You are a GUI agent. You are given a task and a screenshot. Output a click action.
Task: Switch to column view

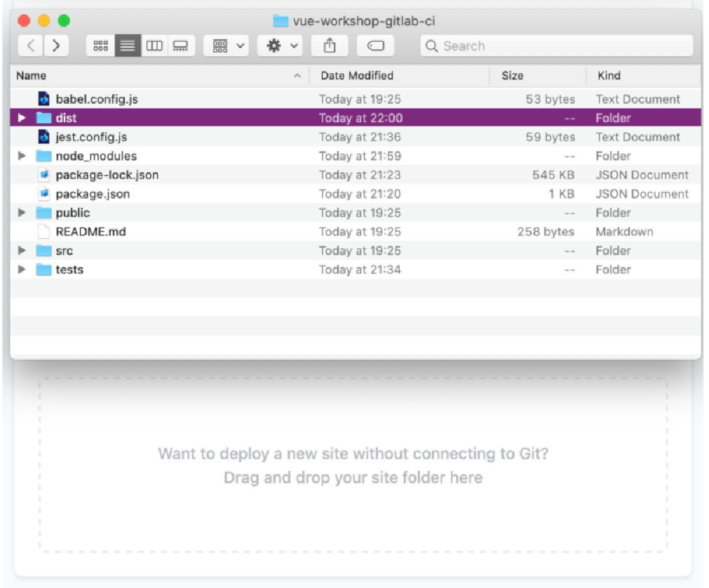pos(154,46)
